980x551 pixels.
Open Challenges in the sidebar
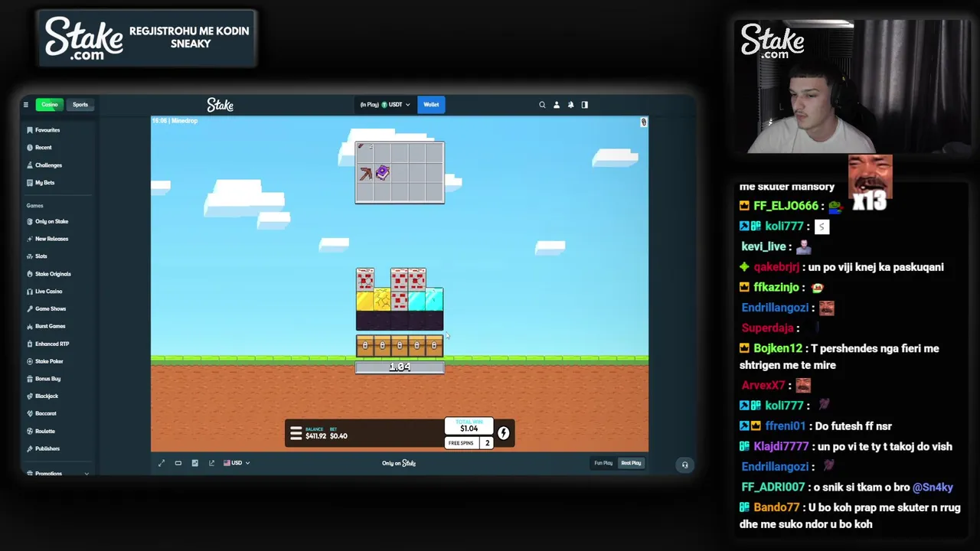pos(48,165)
